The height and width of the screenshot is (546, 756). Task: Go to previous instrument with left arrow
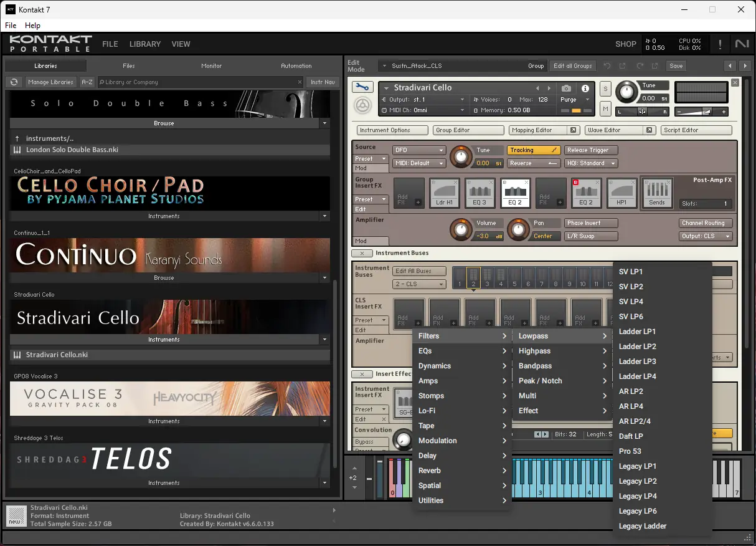point(539,88)
